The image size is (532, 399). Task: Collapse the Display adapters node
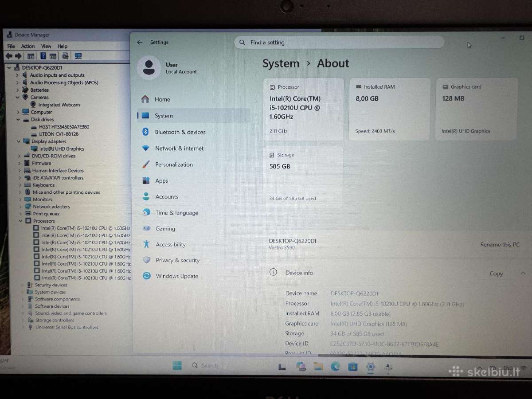[x=19, y=141]
